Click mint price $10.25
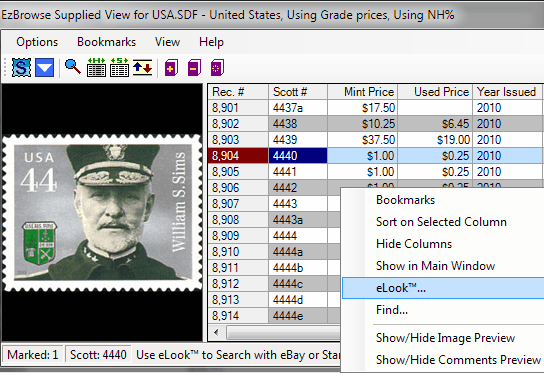Screen dimensions: 544x378 click(362, 124)
